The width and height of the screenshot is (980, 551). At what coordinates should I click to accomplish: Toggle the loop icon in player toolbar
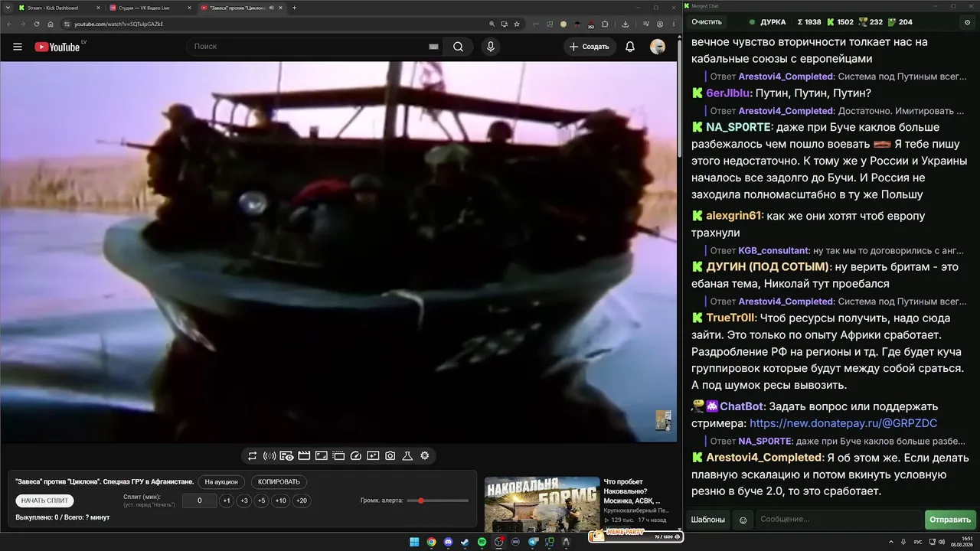[x=252, y=456]
